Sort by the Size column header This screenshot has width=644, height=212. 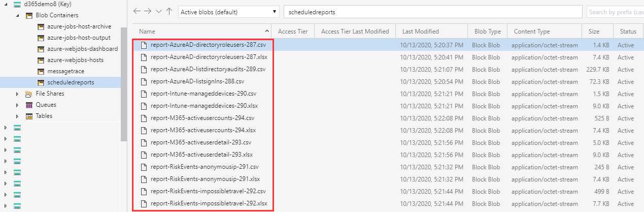(594, 32)
